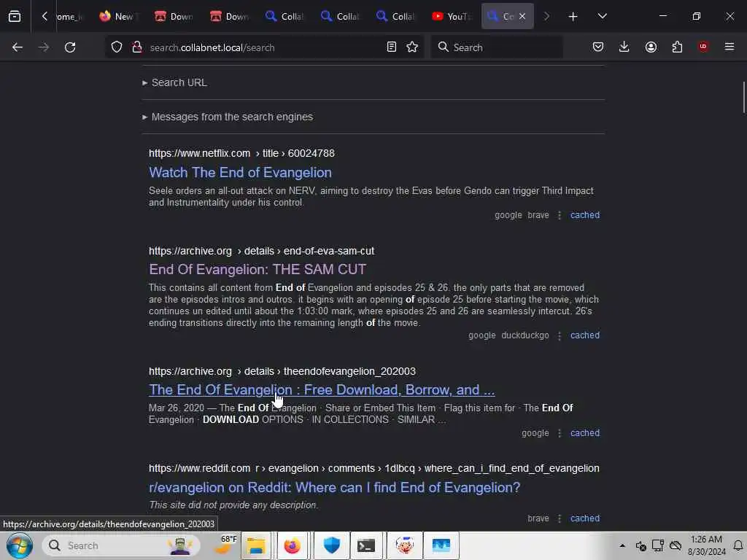Open r/evangelion on Reddit result link

[334, 487]
